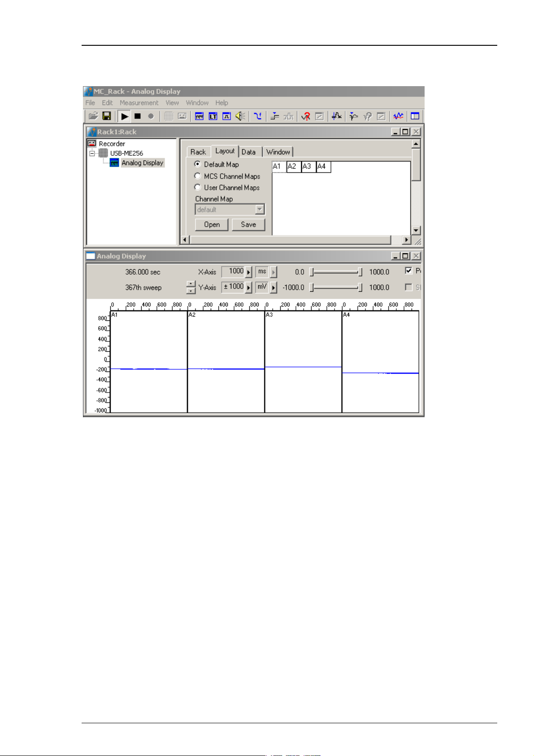Select channel A1 in layout map
The width and height of the screenshot is (534, 756).
(278, 166)
